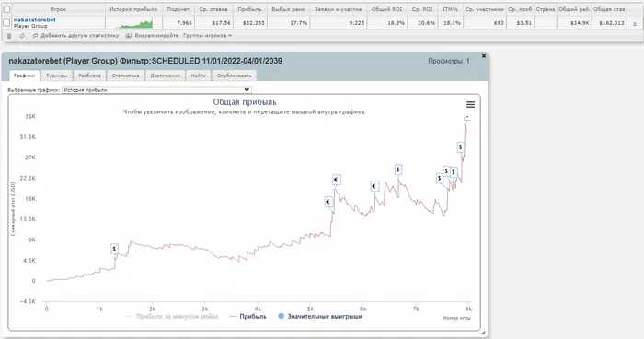Click the $32,353 profit value
The width and height of the screenshot is (644, 339).
253,23
